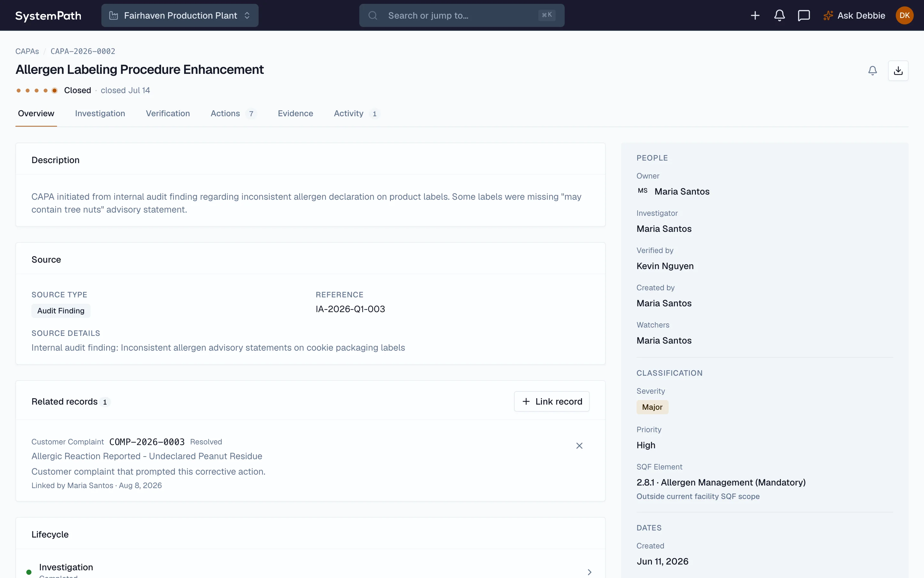Screen dimensions: 924x578
Task: Remove linked record COMP-2026-0003 with X
Action: [579, 446]
